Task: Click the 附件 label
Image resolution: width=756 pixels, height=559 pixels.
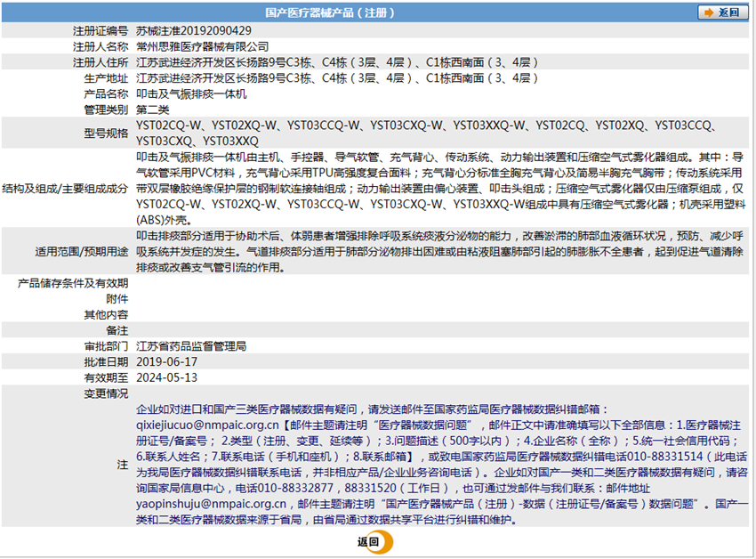Action: (117, 299)
